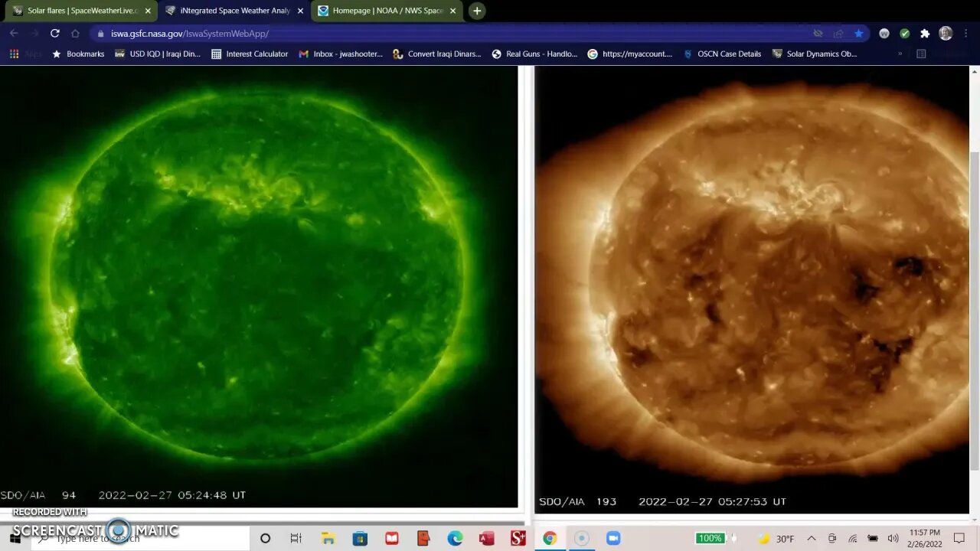Switch to Solar flares SpaceWeatherLive tab

pos(82,11)
